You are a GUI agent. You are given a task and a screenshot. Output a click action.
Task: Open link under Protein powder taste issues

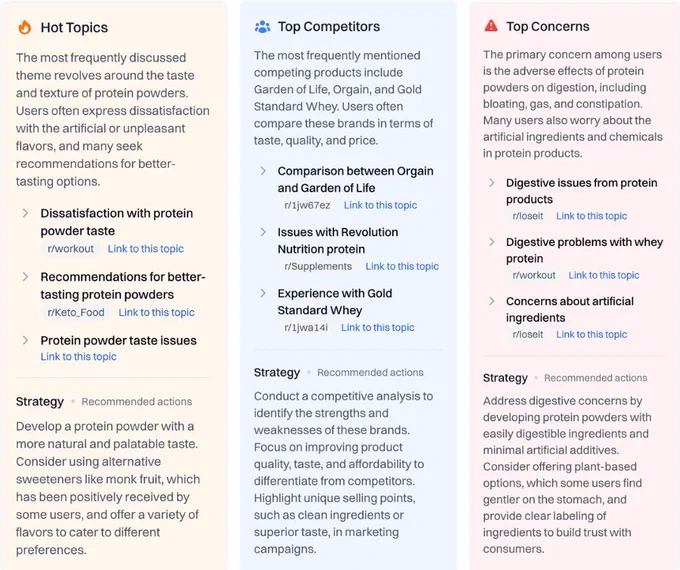point(78,357)
